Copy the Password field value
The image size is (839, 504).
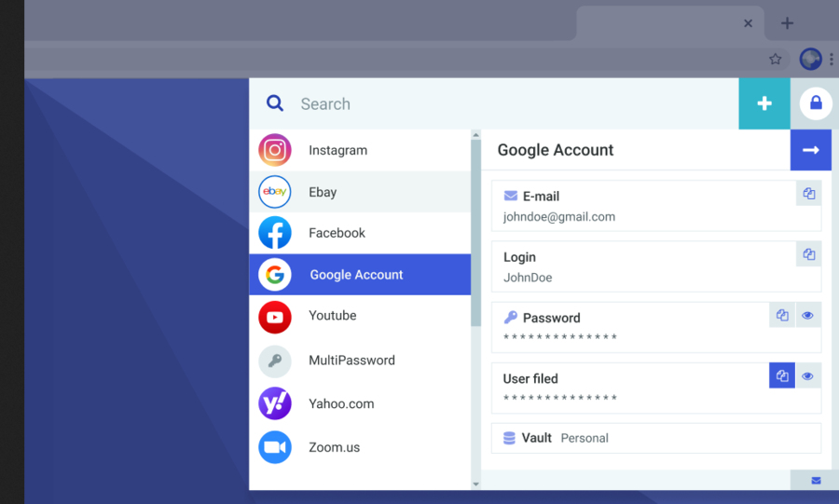782,316
